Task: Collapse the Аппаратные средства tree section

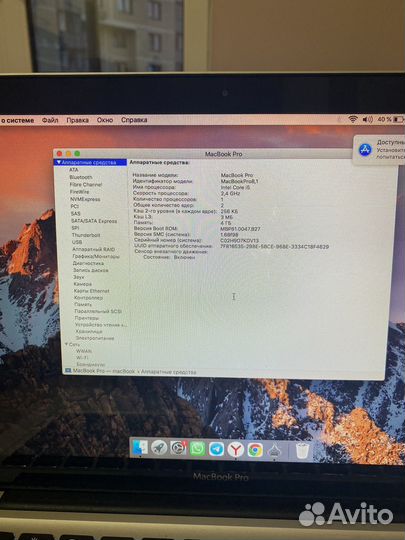Action: pyautogui.click(x=59, y=162)
